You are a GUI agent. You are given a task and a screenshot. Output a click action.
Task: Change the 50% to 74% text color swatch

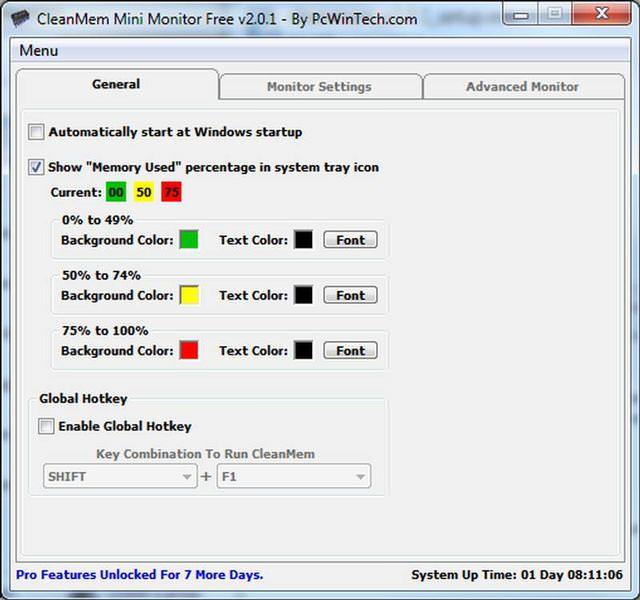tap(304, 295)
